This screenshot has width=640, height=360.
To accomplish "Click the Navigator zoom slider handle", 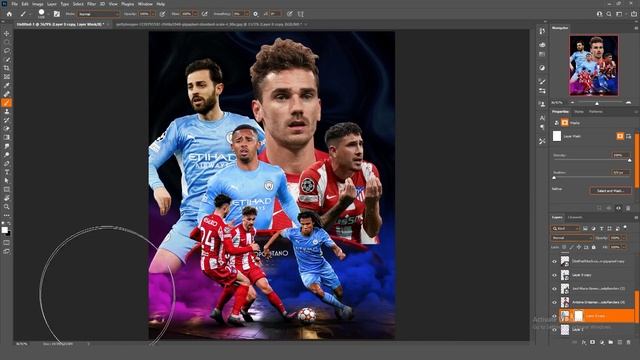I will [x=597, y=104].
